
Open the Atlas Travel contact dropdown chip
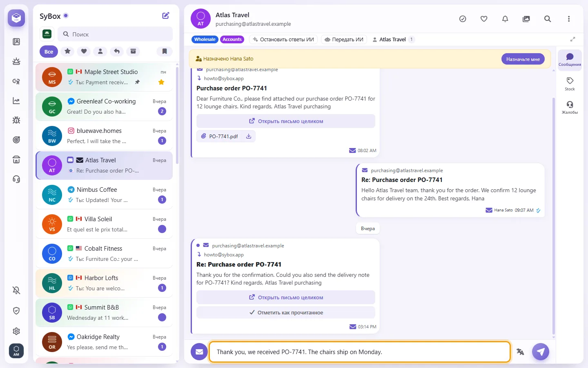[393, 39]
